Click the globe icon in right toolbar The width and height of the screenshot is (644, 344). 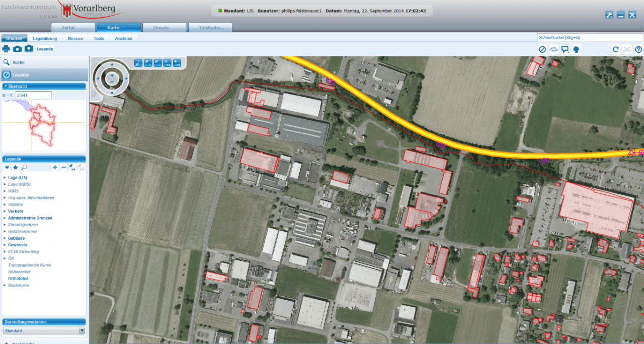576,49
